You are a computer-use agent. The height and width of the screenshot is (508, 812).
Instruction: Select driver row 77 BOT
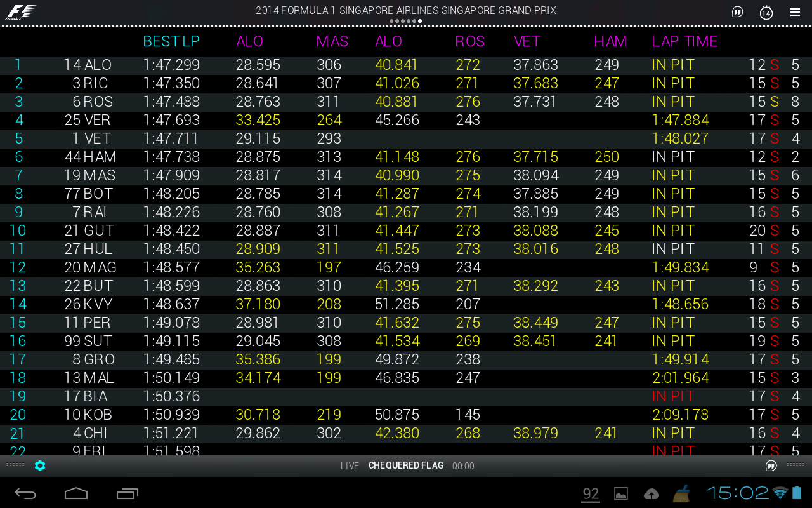tap(406, 194)
